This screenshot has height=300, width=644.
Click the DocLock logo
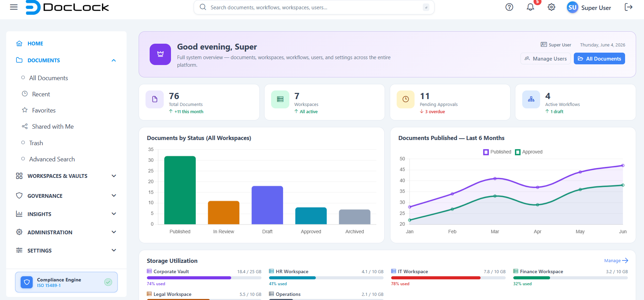point(67,7)
